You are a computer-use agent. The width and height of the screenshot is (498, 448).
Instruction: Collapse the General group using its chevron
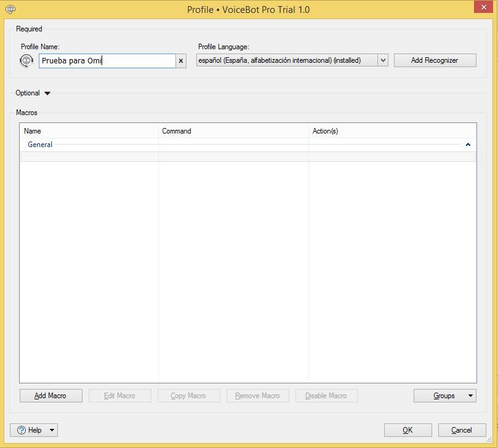pyautogui.click(x=468, y=145)
